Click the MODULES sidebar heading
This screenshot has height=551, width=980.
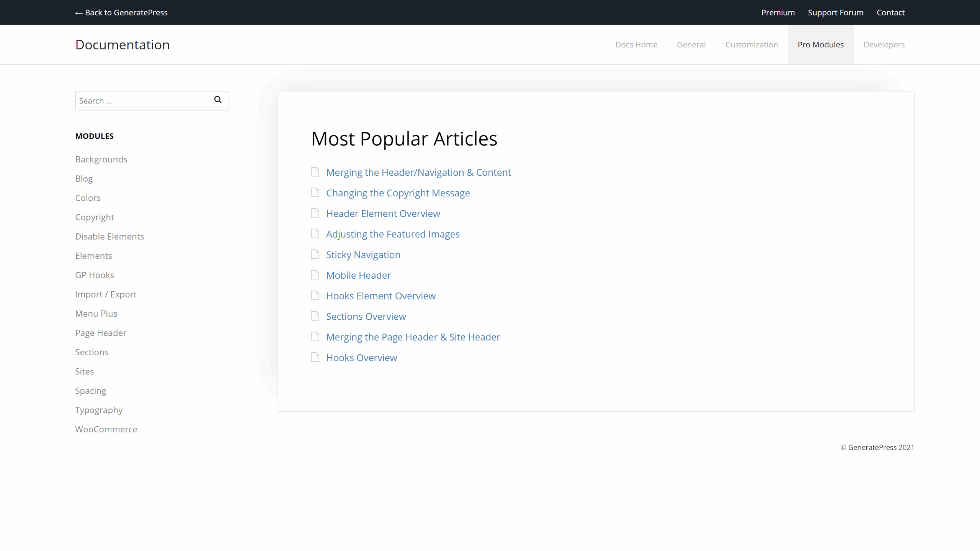coord(94,136)
